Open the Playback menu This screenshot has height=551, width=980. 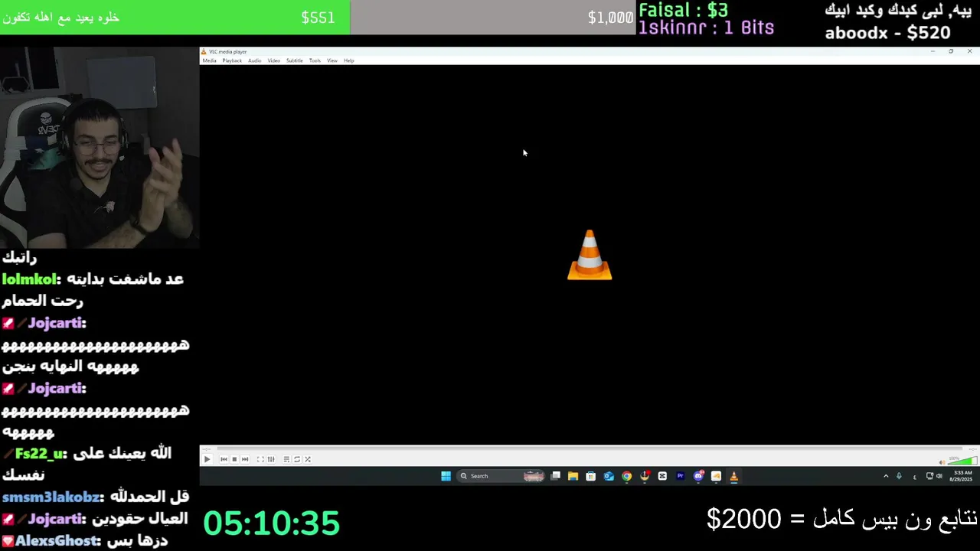click(232, 60)
